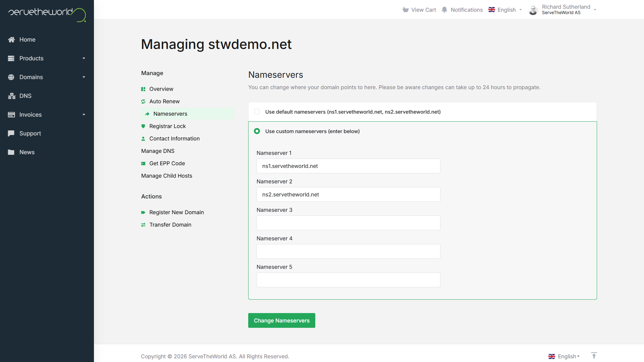The width and height of the screenshot is (644, 362).
Task: Select Use default nameservers radio
Action: (x=257, y=112)
